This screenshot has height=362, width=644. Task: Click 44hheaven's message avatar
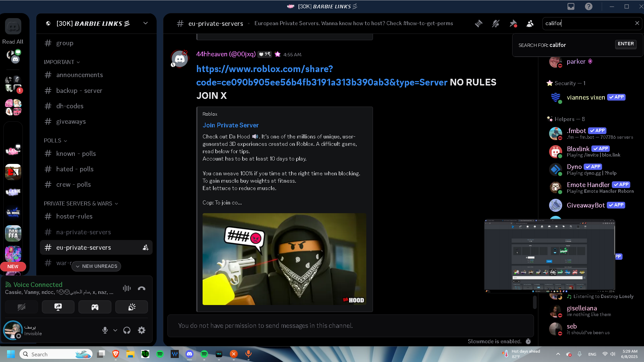pos(180,59)
